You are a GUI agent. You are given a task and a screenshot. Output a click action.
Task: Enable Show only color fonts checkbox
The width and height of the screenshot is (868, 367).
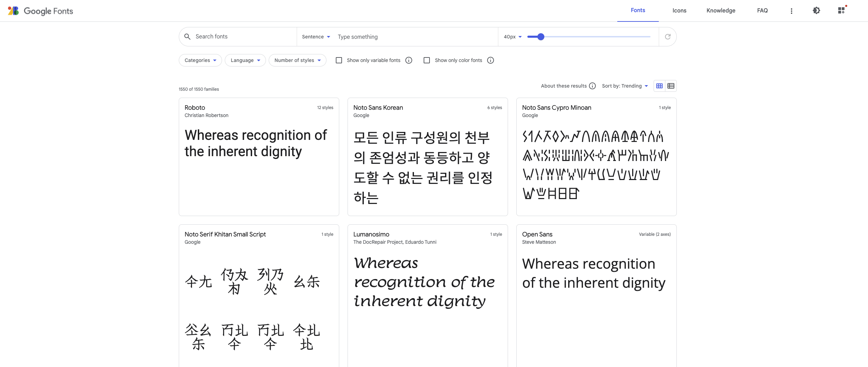coord(427,60)
